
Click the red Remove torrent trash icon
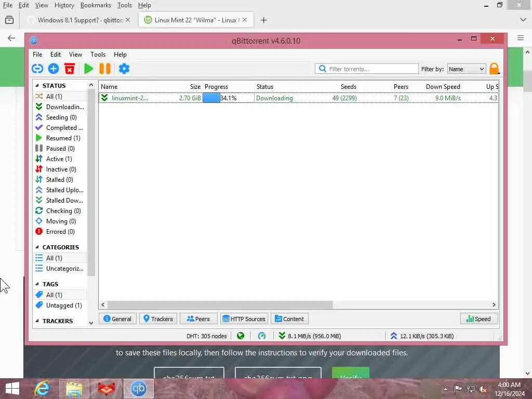[70, 69]
